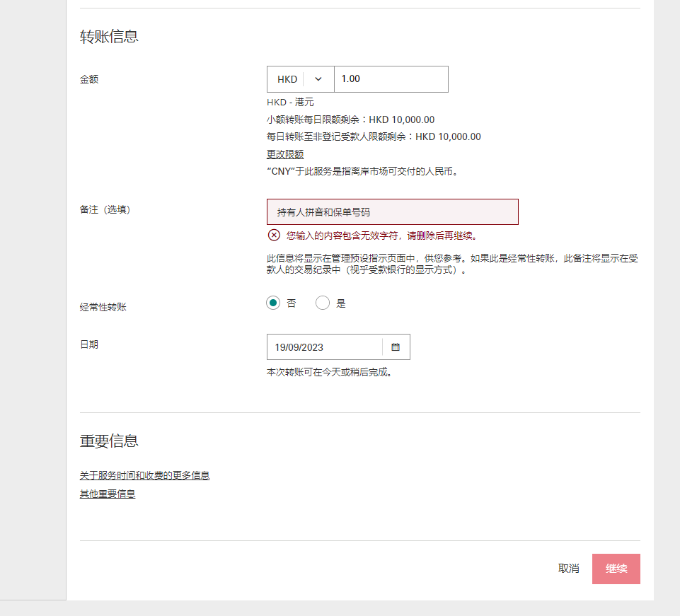This screenshot has width=680, height=616.
Task: Click the amount field showing 1.00
Action: pyautogui.click(x=391, y=79)
